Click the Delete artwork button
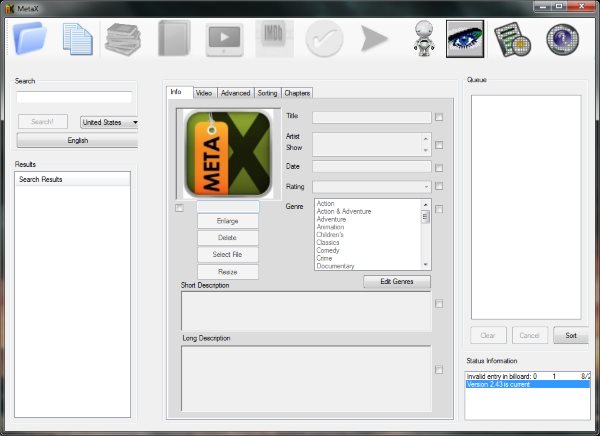The height and width of the screenshot is (436, 600). pos(228,238)
